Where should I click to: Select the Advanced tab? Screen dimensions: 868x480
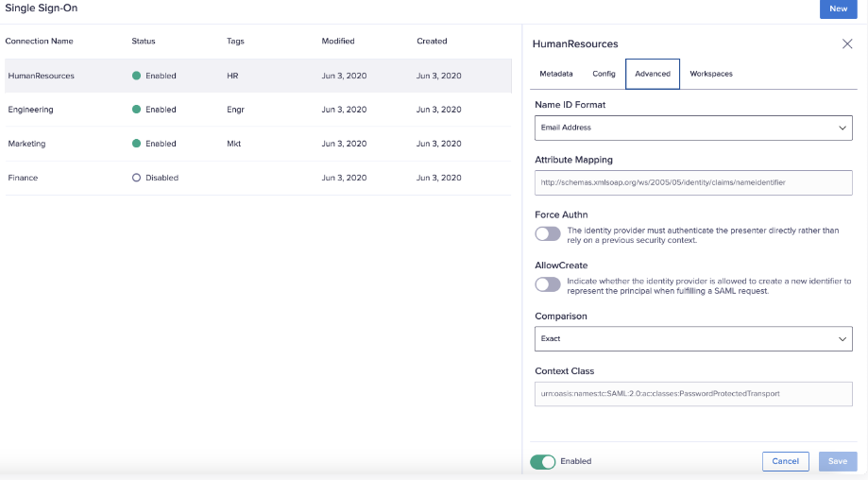pyautogui.click(x=653, y=74)
